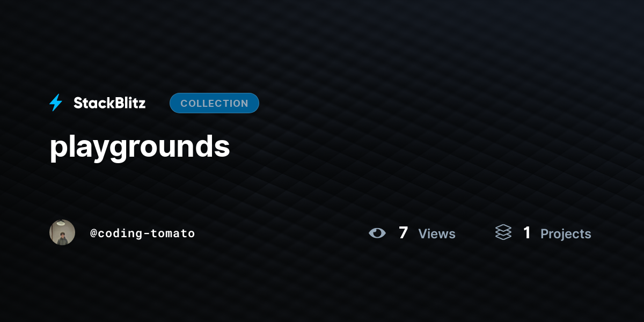Open the playgrounds collection title

140,148
